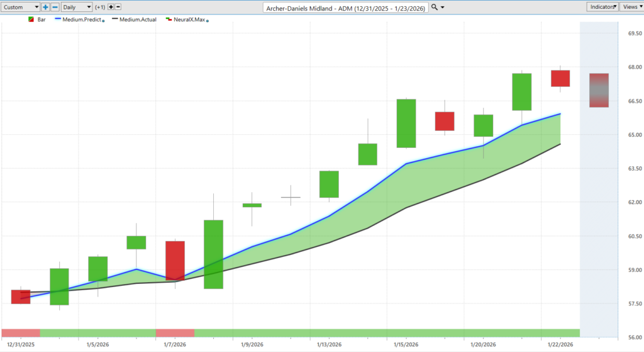Click the blue minus zoom-out button
The width and height of the screenshot is (644, 352).
(55, 7)
